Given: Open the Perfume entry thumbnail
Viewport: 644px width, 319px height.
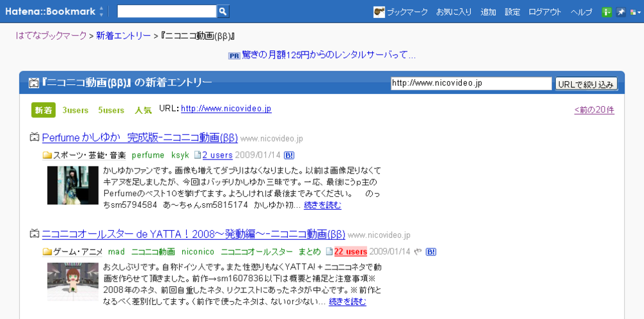Looking at the screenshot, I should (x=73, y=185).
